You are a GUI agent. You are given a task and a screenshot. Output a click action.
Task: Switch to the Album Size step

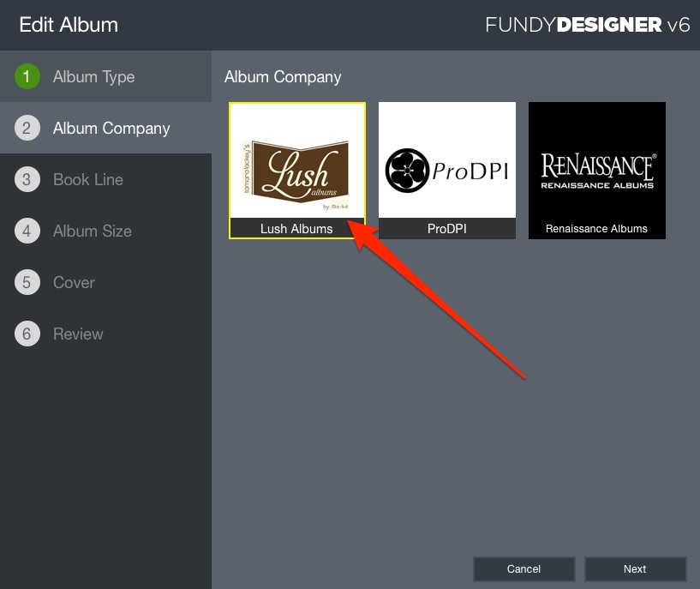pos(105,231)
